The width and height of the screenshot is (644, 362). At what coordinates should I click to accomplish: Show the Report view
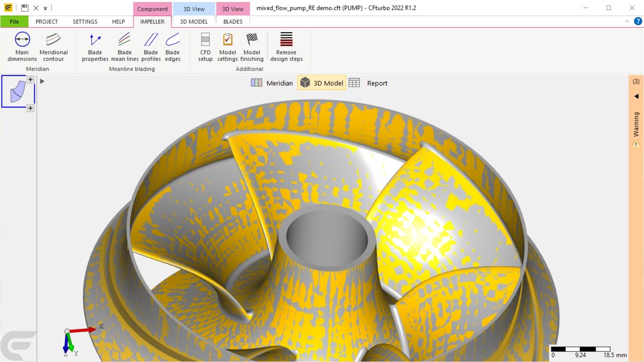click(x=368, y=83)
